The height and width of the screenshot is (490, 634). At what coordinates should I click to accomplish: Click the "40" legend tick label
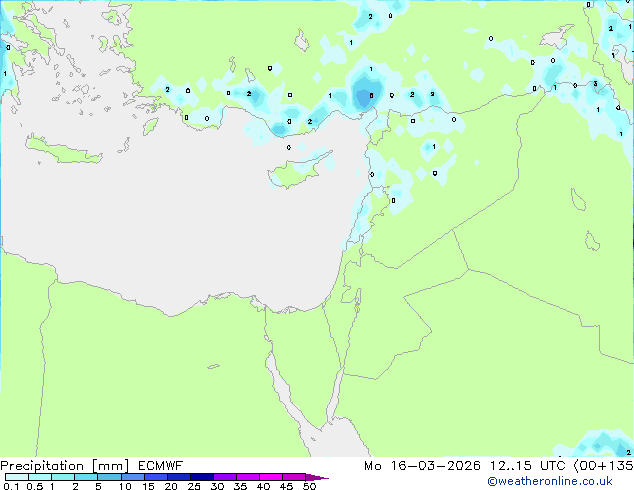point(263,486)
